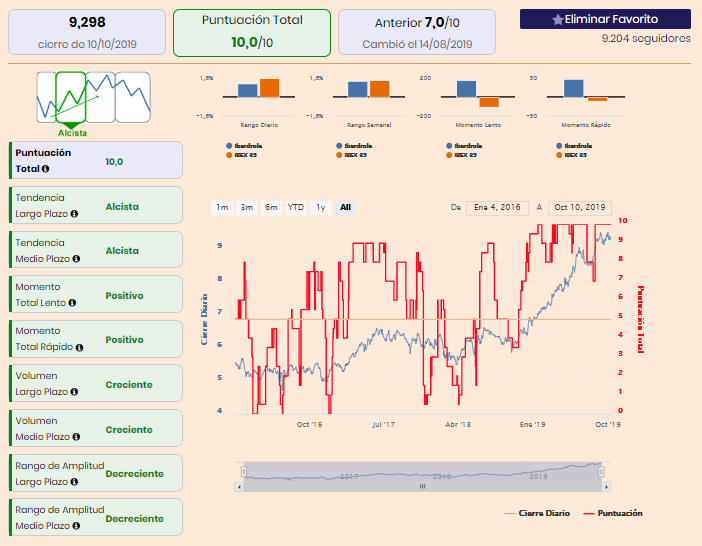
Task: Toggle IBEX 35 series in Rango Semanal legend
Action: [x=352, y=155]
